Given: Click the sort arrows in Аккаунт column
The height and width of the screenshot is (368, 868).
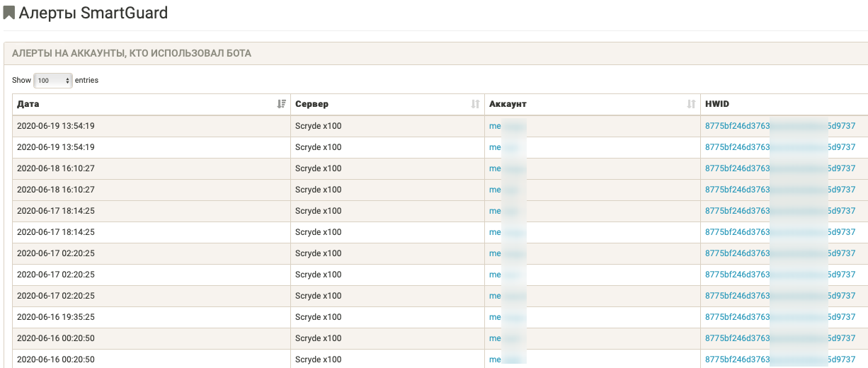Looking at the screenshot, I should click(x=691, y=104).
